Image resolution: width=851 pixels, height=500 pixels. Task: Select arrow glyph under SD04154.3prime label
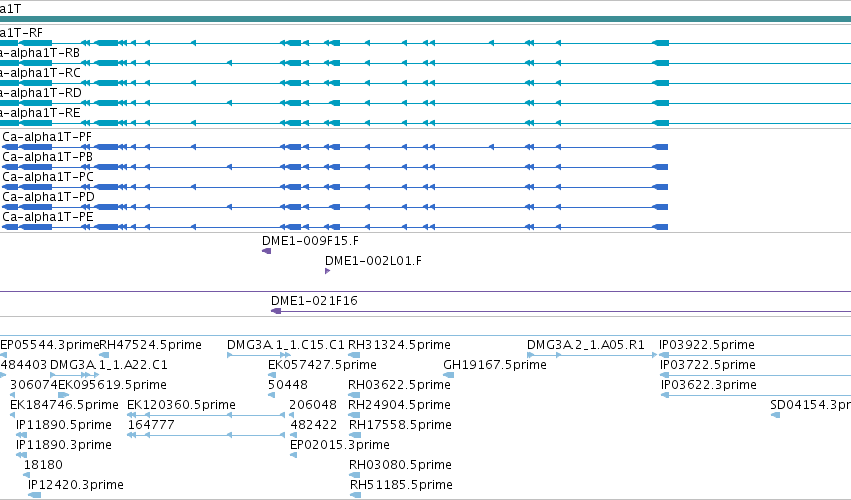coord(776,415)
